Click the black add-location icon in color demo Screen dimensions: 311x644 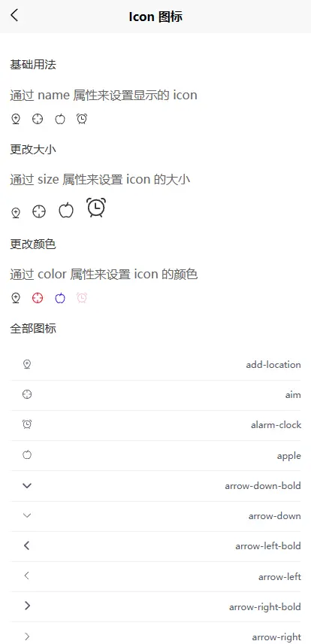[16, 298]
